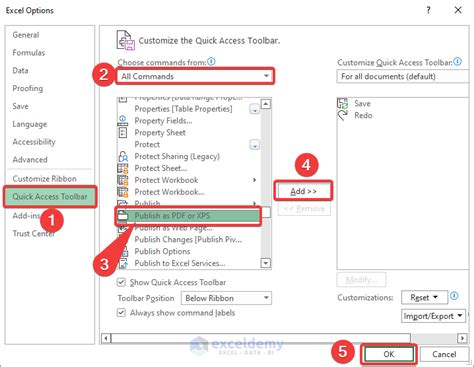Select Publish to Excel Services... command
Image resolution: width=474 pixels, height=367 pixels.
[180, 263]
